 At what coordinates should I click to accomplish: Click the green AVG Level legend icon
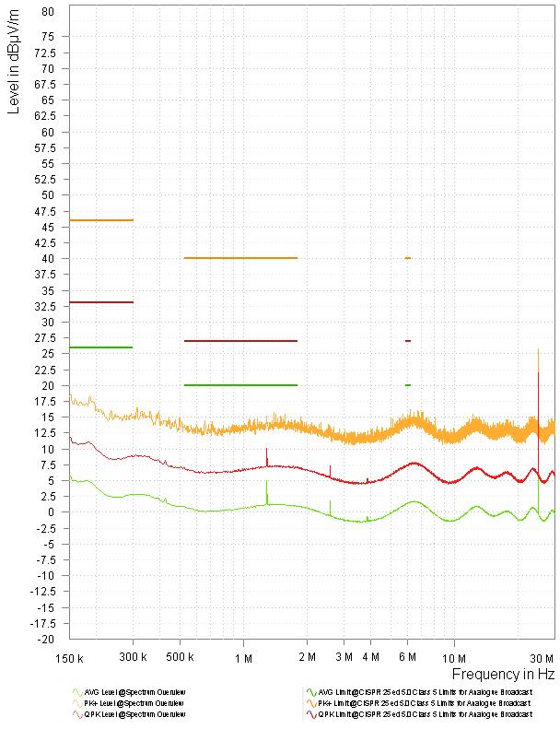click(77, 690)
